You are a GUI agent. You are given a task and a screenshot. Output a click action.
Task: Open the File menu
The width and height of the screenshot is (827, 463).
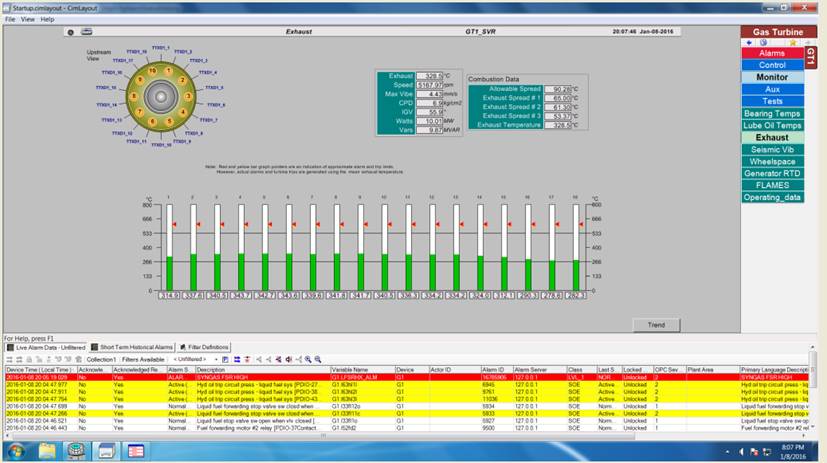(10, 19)
